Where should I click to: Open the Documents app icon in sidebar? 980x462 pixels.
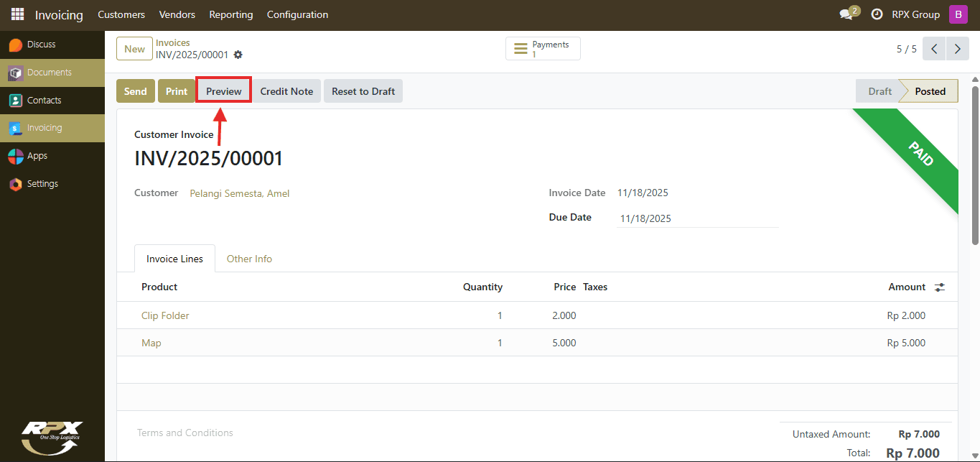coord(16,73)
